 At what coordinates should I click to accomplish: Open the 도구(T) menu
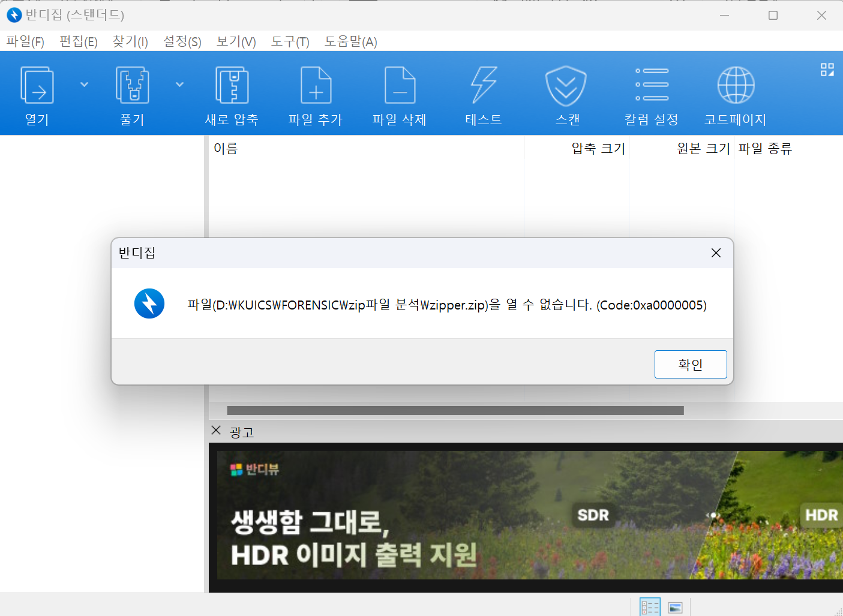coord(290,41)
